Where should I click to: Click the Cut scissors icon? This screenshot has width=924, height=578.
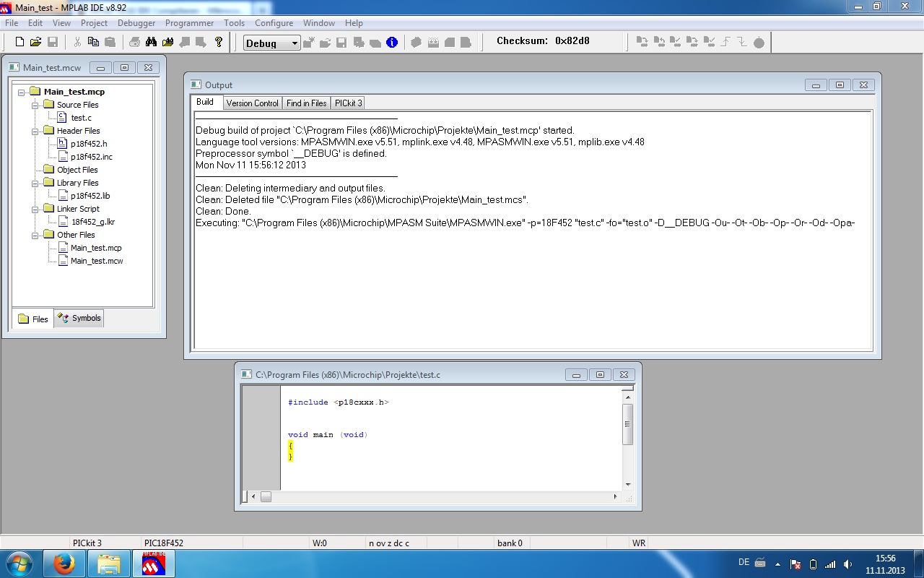pos(77,43)
